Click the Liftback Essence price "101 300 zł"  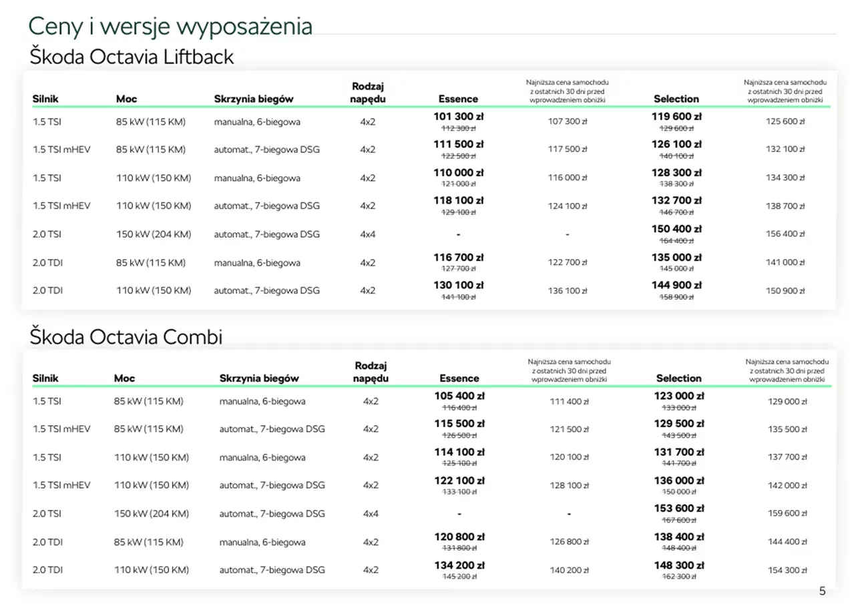pyautogui.click(x=458, y=116)
